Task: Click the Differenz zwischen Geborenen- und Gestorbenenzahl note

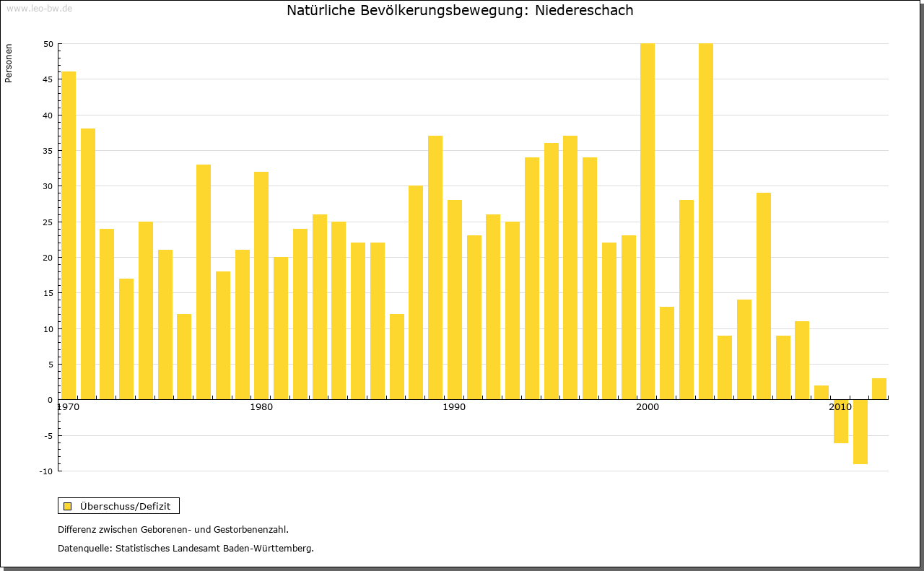Action: pyautogui.click(x=173, y=529)
